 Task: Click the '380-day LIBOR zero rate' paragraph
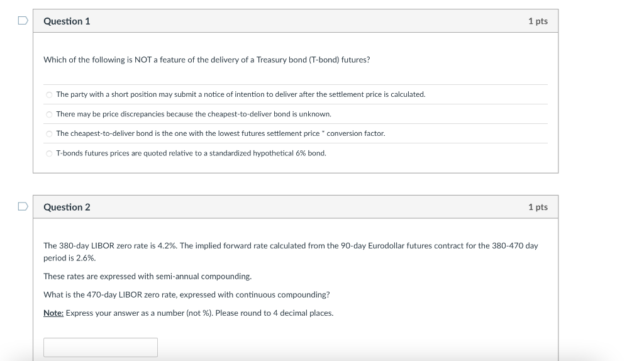tap(291, 252)
